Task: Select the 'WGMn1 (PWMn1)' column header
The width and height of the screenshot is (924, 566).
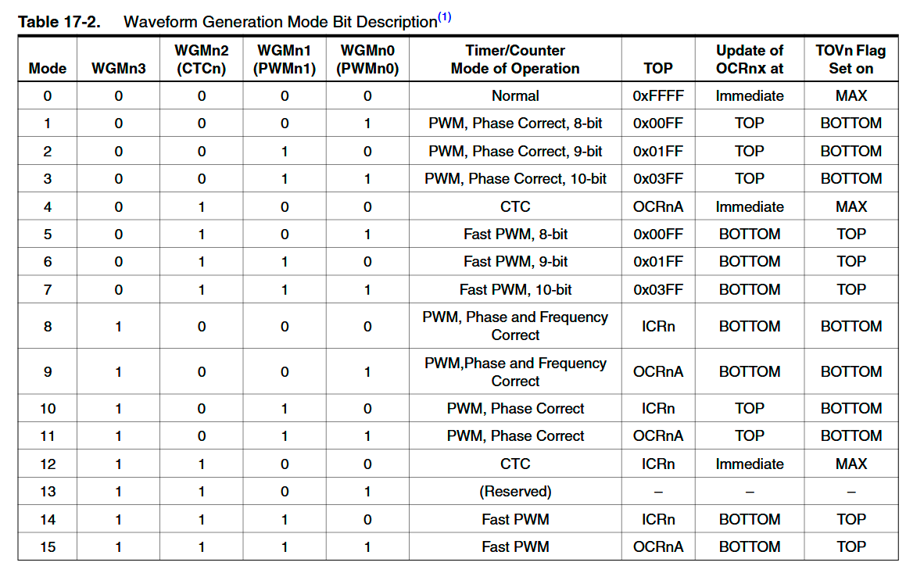Action: [x=285, y=59]
